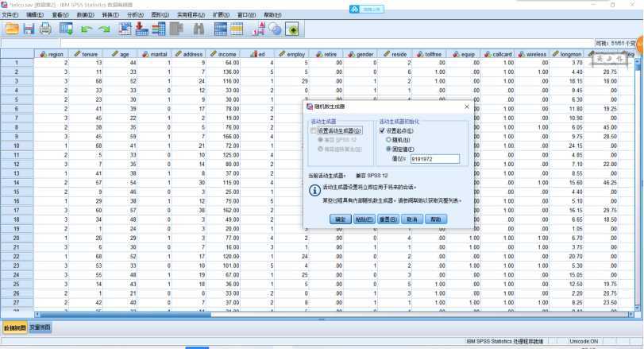The height and width of the screenshot is (349, 644).
Task: Select the disabled SPSS 12 compatible radio option
Action: click(x=320, y=140)
